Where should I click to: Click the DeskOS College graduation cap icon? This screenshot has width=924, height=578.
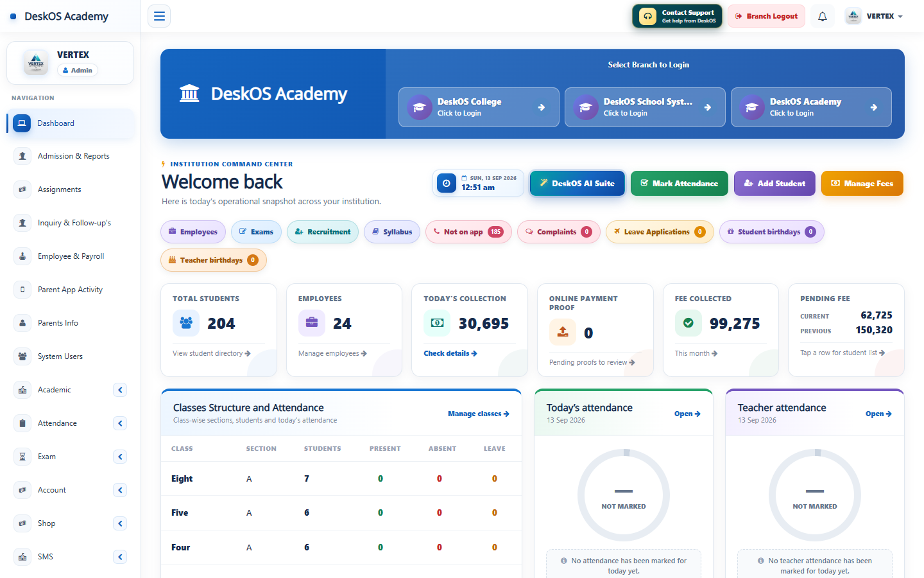(420, 107)
